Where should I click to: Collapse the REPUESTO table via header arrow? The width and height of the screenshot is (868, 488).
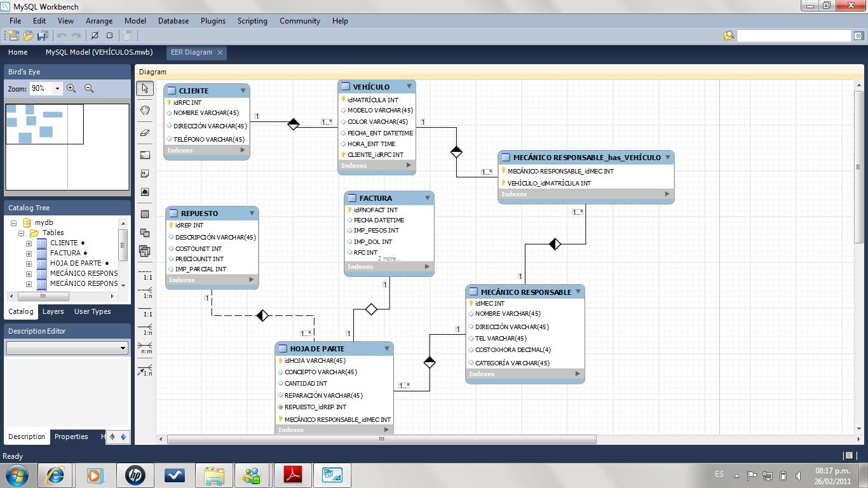[x=252, y=213]
